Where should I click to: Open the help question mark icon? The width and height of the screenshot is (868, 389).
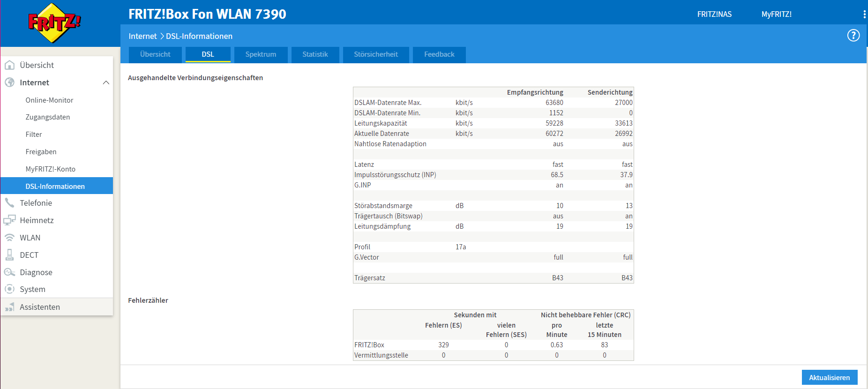pos(853,35)
